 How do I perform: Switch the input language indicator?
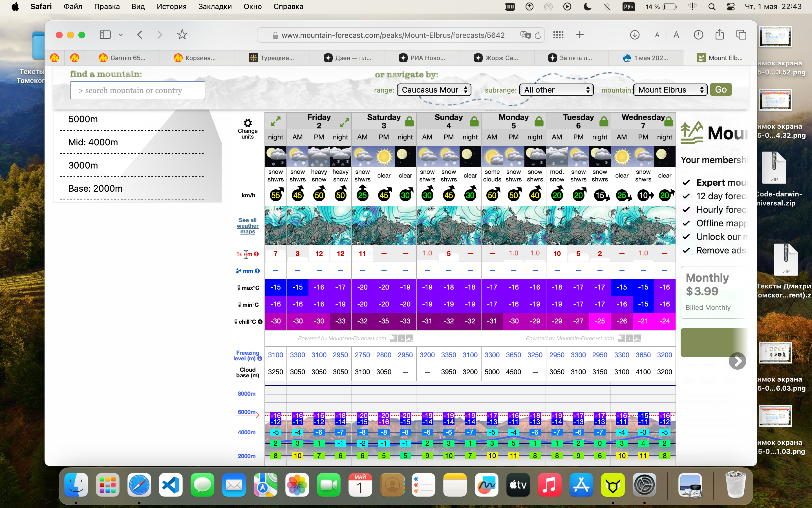[x=628, y=7]
